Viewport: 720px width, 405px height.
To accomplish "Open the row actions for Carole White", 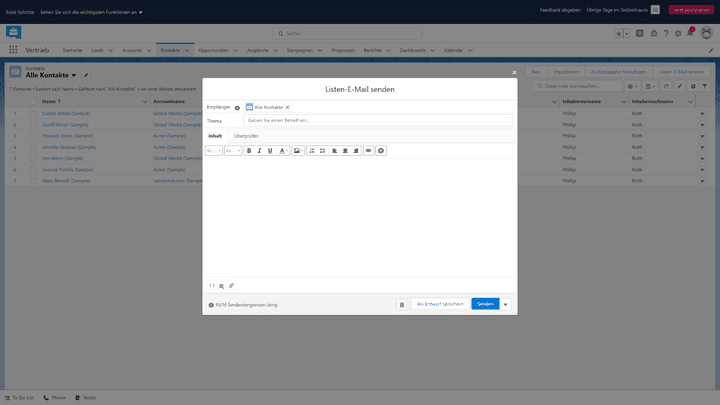I will click(x=702, y=113).
